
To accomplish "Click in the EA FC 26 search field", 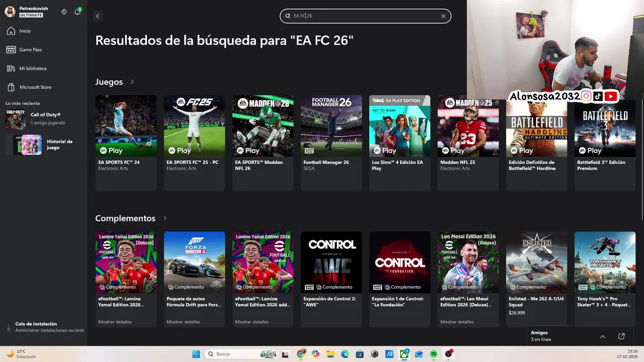I will [365, 16].
